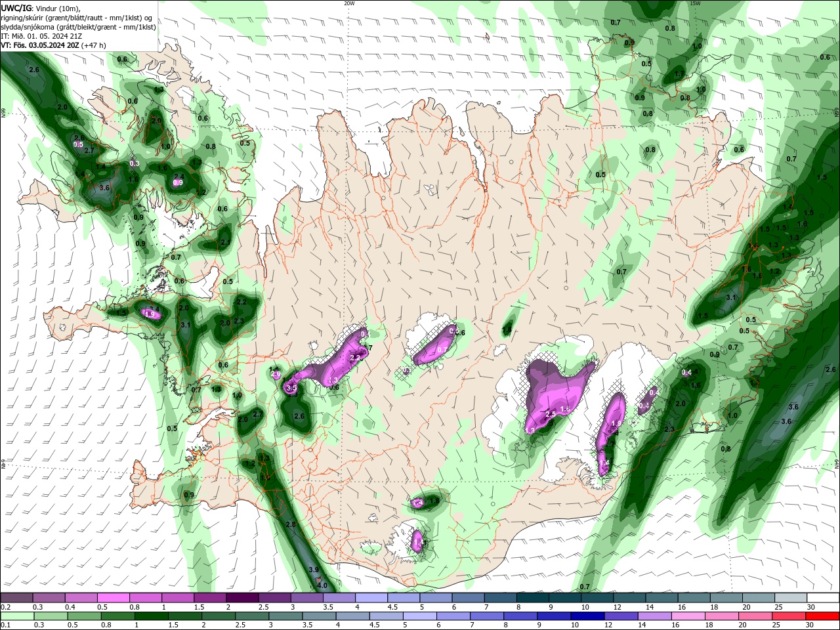Click the 'IT: Mið. 01. 05. 2024 21Z' line
This screenshot has width=840, height=630.
tap(41, 36)
